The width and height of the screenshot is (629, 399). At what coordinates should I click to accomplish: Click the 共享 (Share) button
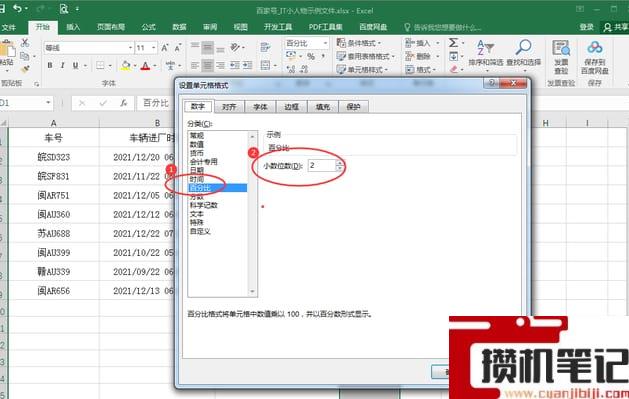616,27
